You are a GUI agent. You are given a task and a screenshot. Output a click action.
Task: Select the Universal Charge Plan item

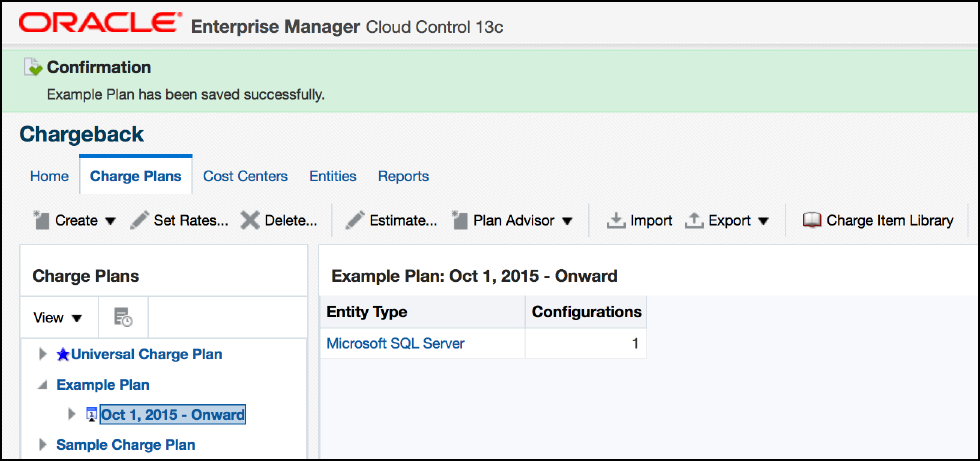[146, 354]
